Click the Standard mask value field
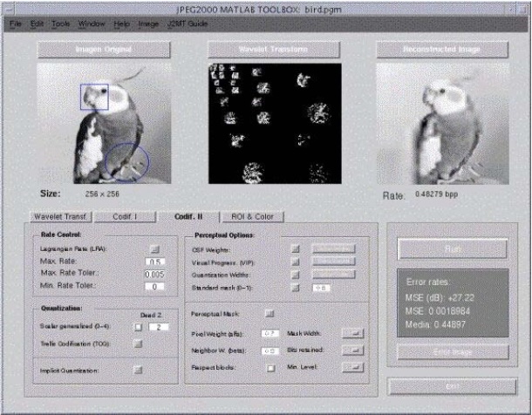The image size is (532, 415). tap(321, 288)
